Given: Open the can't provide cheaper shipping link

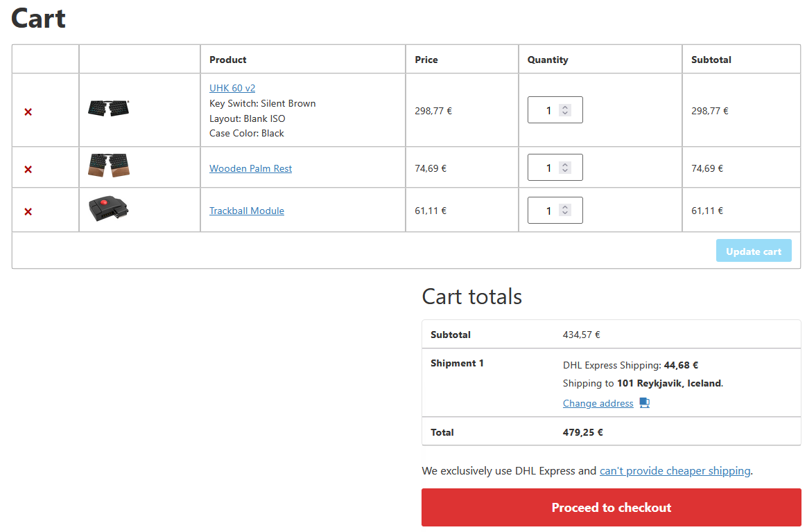Looking at the screenshot, I should [675, 471].
